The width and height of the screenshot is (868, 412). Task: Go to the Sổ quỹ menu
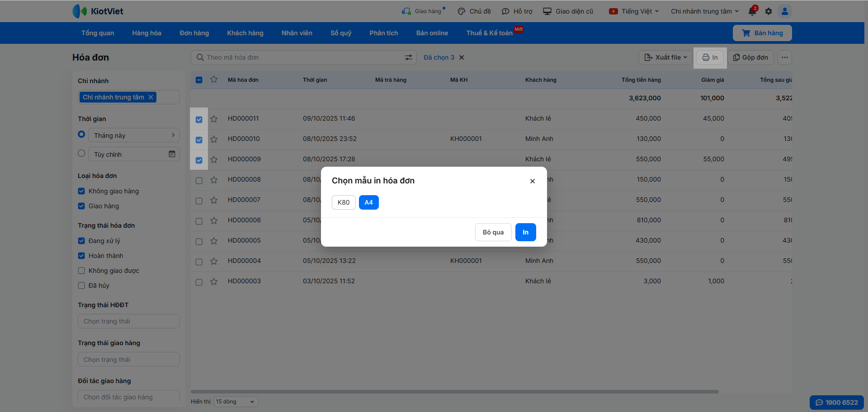tap(340, 33)
